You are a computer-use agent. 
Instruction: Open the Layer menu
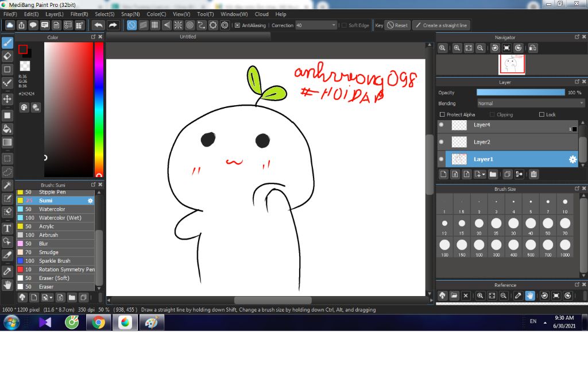55,14
